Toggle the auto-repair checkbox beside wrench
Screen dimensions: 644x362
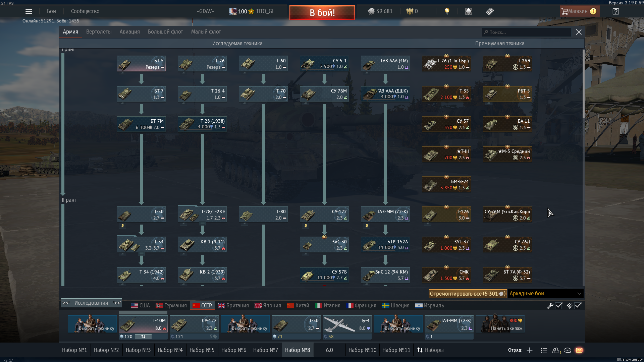pyautogui.click(x=559, y=306)
